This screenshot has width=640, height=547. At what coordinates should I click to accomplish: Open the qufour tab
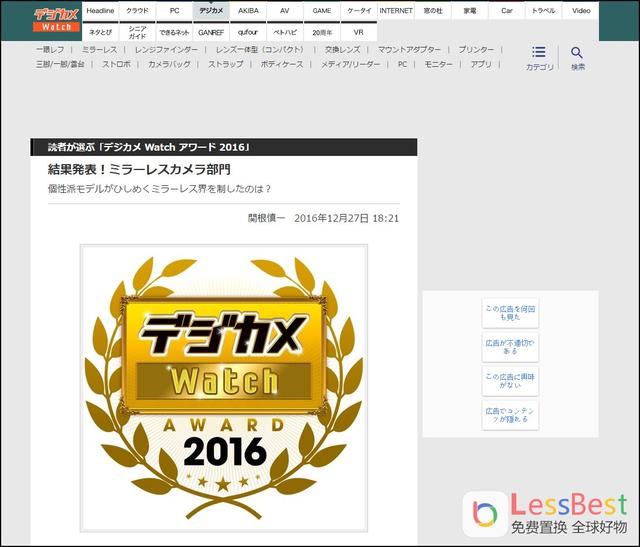pyautogui.click(x=248, y=32)
